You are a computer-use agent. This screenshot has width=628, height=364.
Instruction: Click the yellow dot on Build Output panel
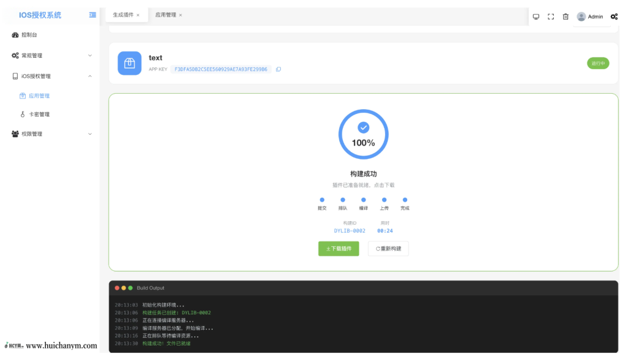point(123,287)
